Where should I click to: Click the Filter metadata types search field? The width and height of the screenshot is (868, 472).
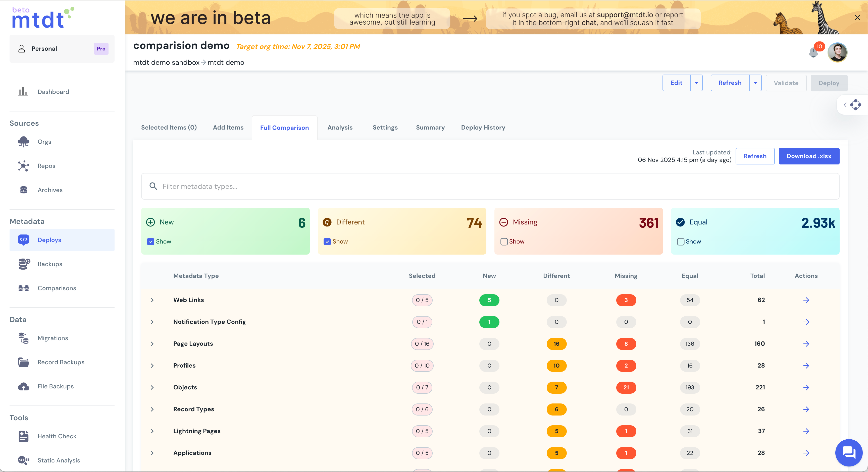pyautogui.click(x=490, y=187)
